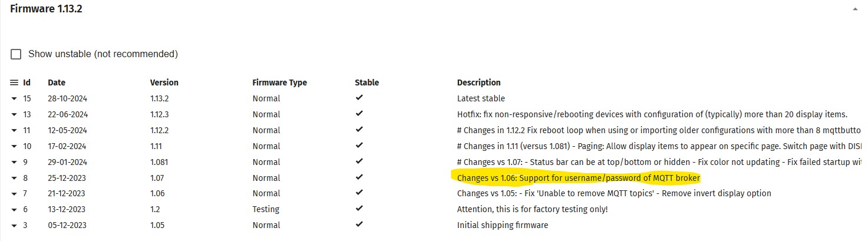Image resolution: width=868 pixels, height=241 pixels.
Task: Open the column menu icon beside Id
Action: click(x=15, y=82)
